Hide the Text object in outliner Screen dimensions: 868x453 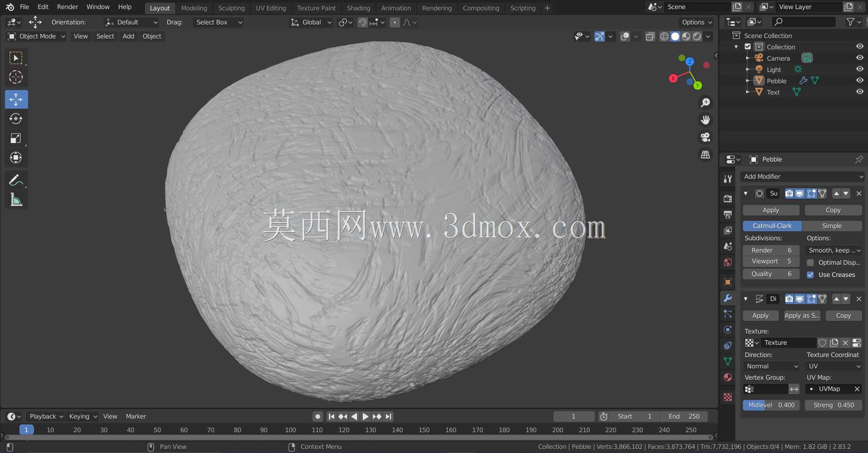pos(859,91)
